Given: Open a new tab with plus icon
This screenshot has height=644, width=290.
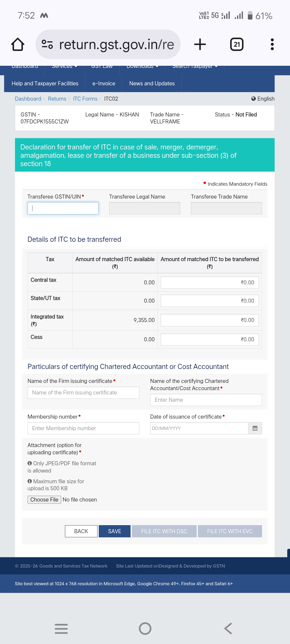Looking at the screenshot, I should (200, 44).
